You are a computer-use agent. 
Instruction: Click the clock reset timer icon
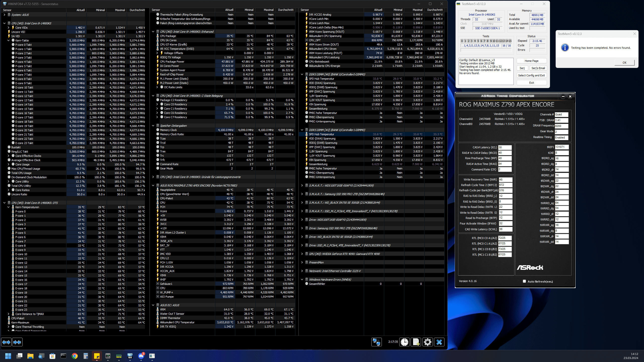tap(405, 342)
